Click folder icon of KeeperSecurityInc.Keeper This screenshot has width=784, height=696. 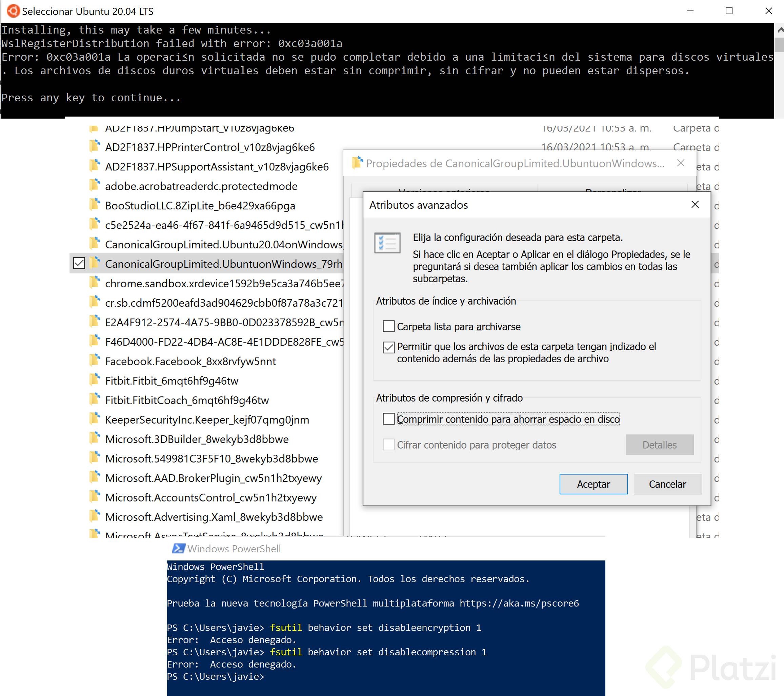(x=94, y=419)
